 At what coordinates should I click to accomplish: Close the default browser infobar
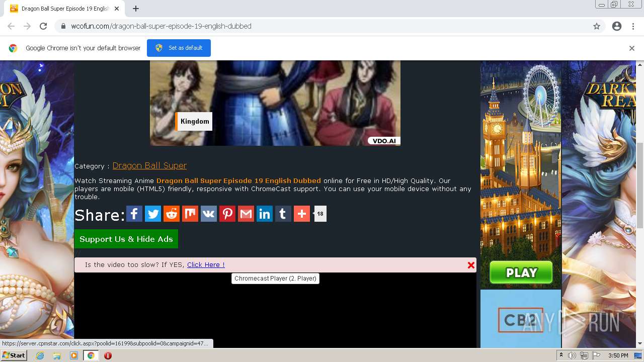[632, 48]
